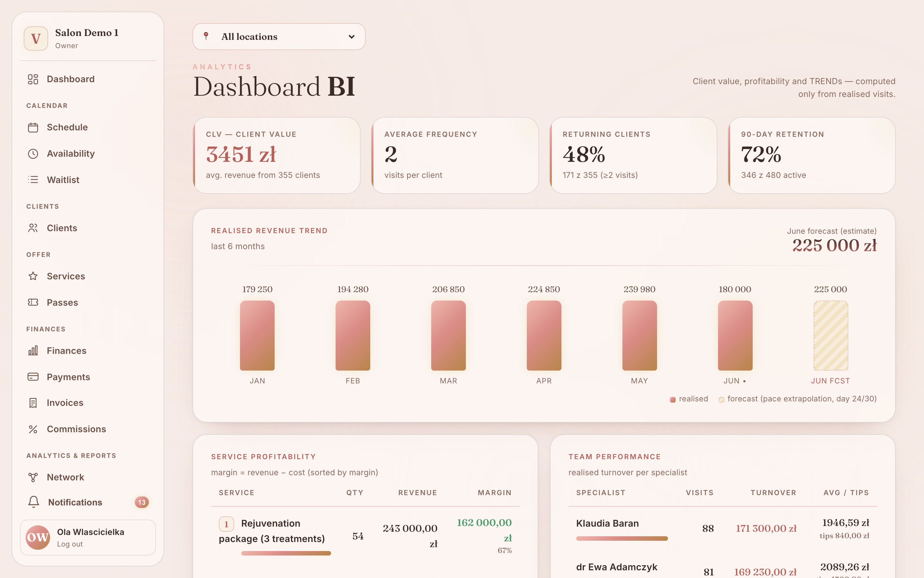This screenshot has width=924, height=578.
Task: Open 90-Day Retention card
Action: point(812,155)
